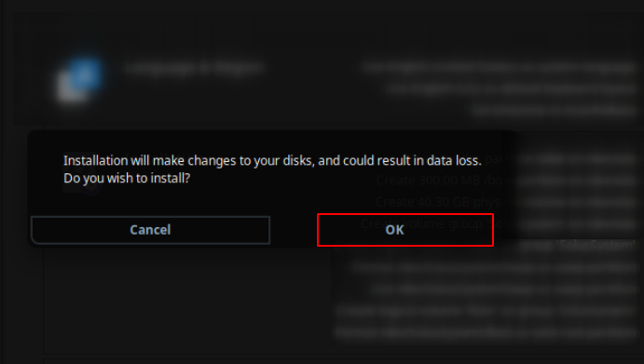Click the empty dialog area below the question

271,200
